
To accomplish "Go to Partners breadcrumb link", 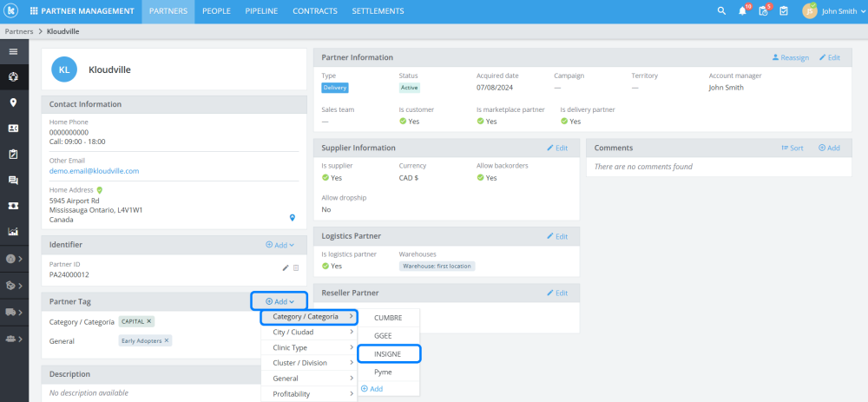I will click(x=19, y=31).
